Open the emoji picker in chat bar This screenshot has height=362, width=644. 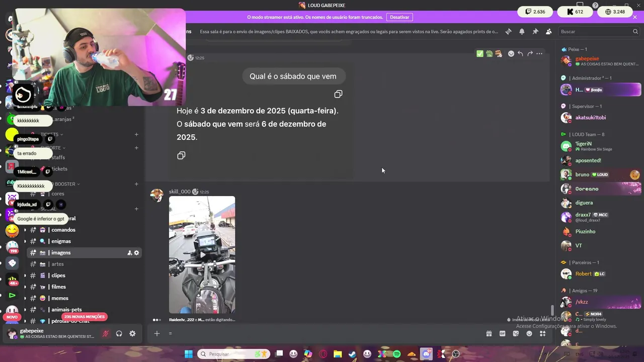coord(529,333)
